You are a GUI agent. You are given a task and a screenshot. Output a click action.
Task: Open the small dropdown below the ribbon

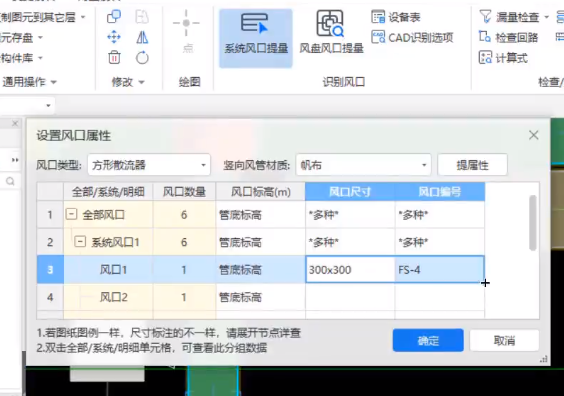[48, 105]
